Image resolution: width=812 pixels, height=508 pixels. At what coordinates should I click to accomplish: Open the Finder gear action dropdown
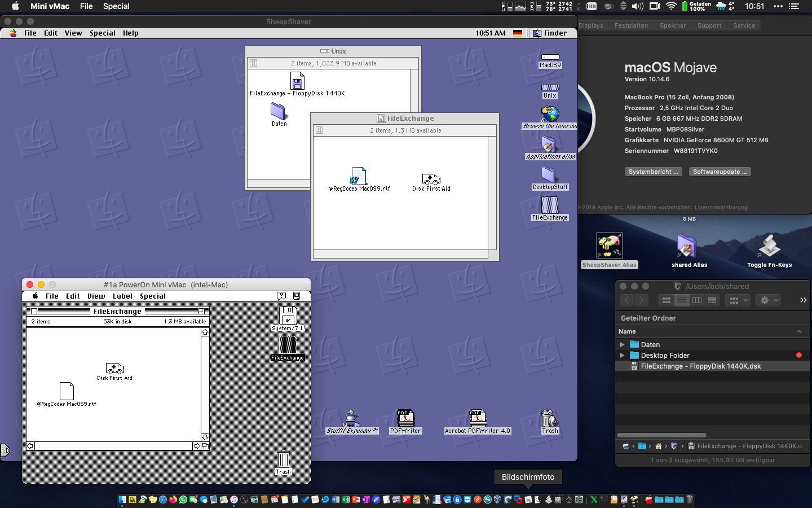[x=769, y=300]
